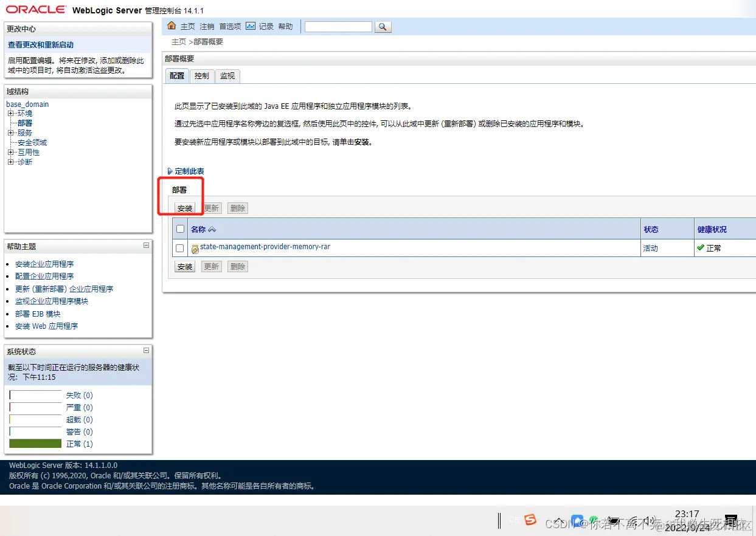This screenshot has width=756, height=536.
Task: Click the upper 安装 button above the table
Action: (185, 208)
